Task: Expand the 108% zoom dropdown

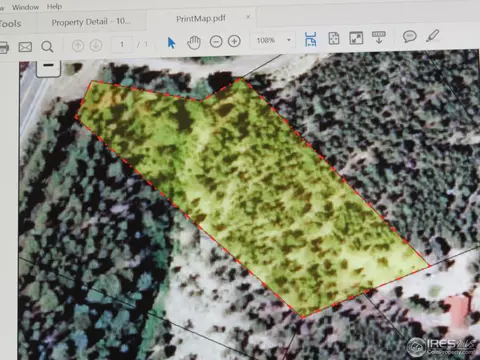Action: (289, 40)
